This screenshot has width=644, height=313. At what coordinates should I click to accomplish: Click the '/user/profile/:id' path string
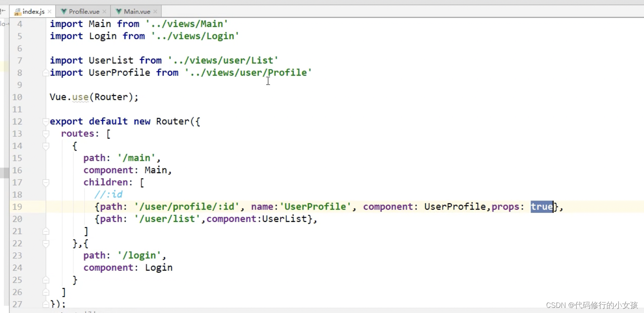(x=187, y=207)
